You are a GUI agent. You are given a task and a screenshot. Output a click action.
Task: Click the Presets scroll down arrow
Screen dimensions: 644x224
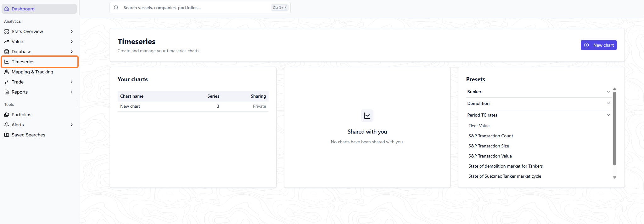coord(614,178)
